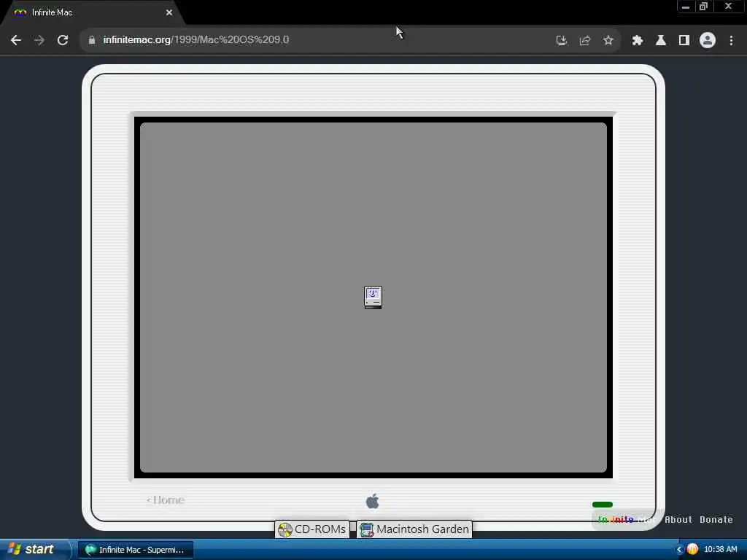The width and height of the screenshot is (747, 560).
Task: Click the Infinite Mac logo text
Action: (625, 519)
